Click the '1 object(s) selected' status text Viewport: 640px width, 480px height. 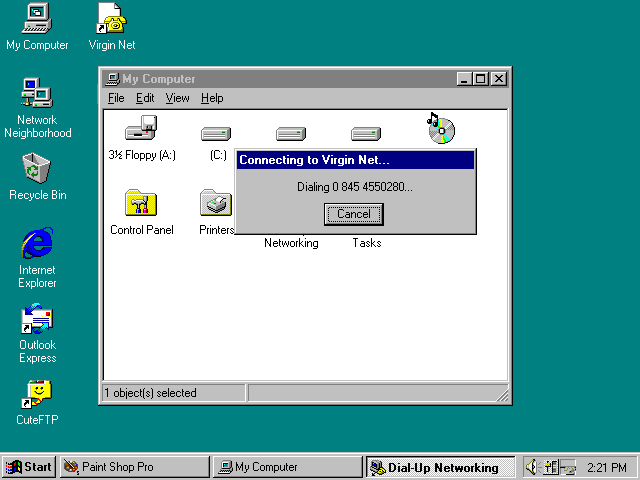click(x=150, y=393)
